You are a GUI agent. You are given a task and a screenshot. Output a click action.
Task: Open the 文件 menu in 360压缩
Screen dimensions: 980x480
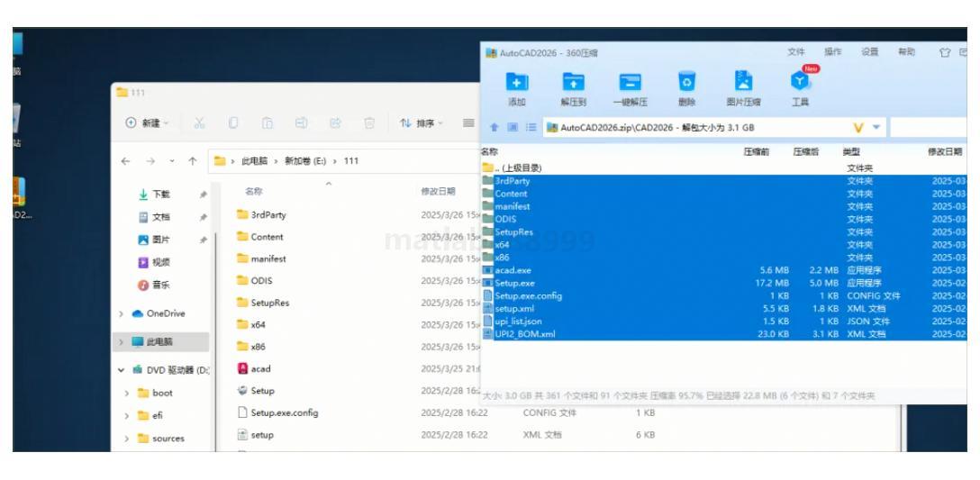796,52
